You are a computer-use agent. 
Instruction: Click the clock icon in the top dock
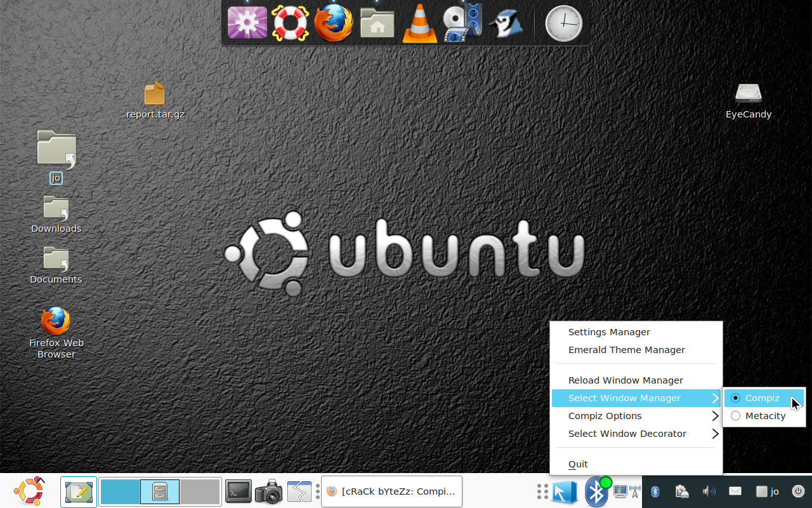563,23
